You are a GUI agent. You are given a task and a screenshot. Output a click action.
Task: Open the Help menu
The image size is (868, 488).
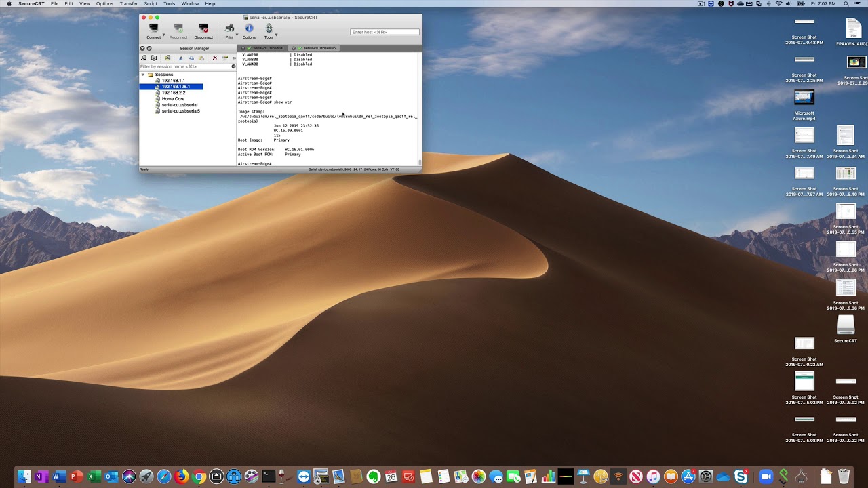coord(210,4)
